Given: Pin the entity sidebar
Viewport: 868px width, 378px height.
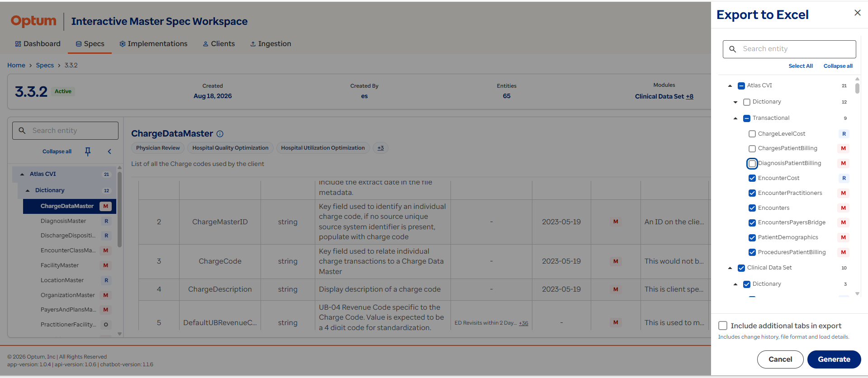Looking at the screenshot, I should (88, 151).
